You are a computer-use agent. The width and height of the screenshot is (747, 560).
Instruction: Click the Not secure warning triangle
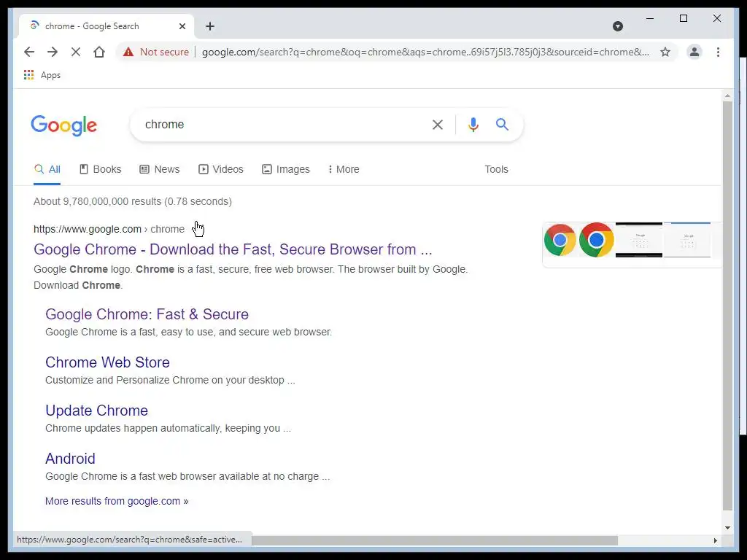(128, 52)
